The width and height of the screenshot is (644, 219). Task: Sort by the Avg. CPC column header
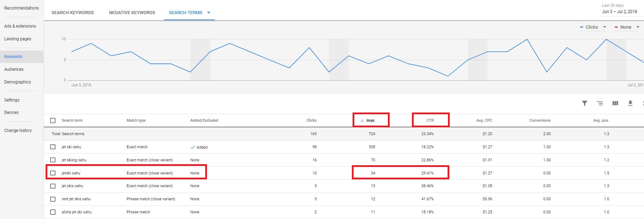pyautogui.click(x=484, y=121)
